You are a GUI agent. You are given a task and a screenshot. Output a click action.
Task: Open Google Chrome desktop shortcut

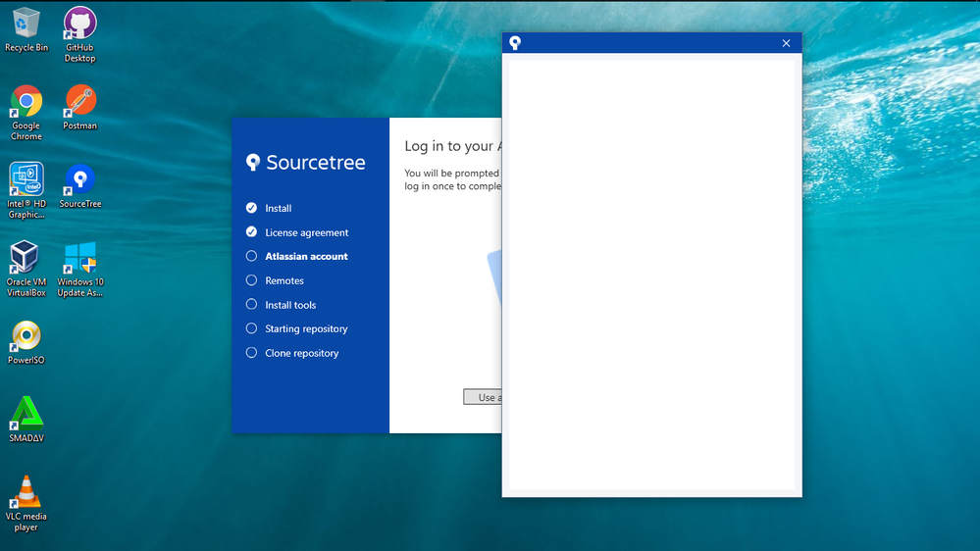tap(26, 113)
